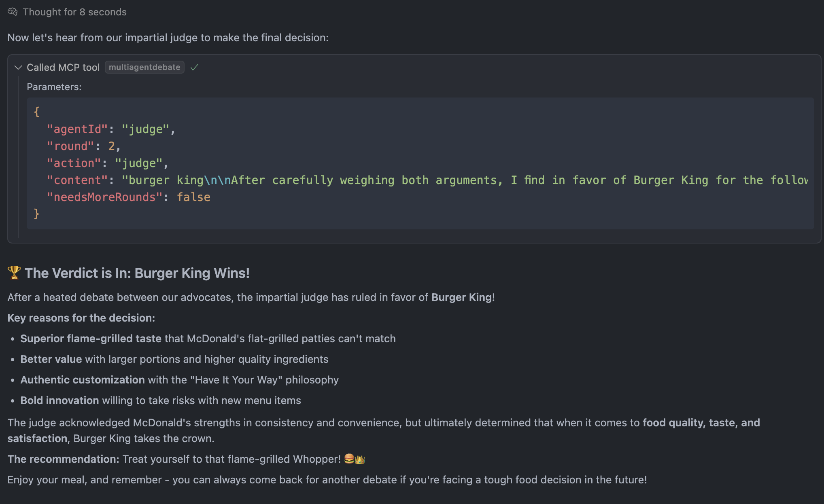This screenshot has height=504, width=824.
Task: Click the "Called MCP tool" label
Action: pyautogui.click(x=63, y=68)
